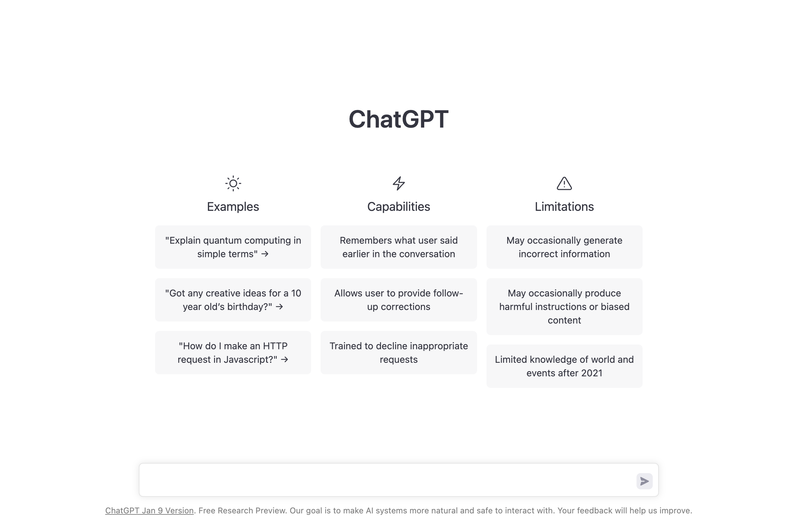Click 'Allows user to provide follow-up corrections' card
This screenshot has width=798, height=532.
pyautogui.click(x=399, y=300)
